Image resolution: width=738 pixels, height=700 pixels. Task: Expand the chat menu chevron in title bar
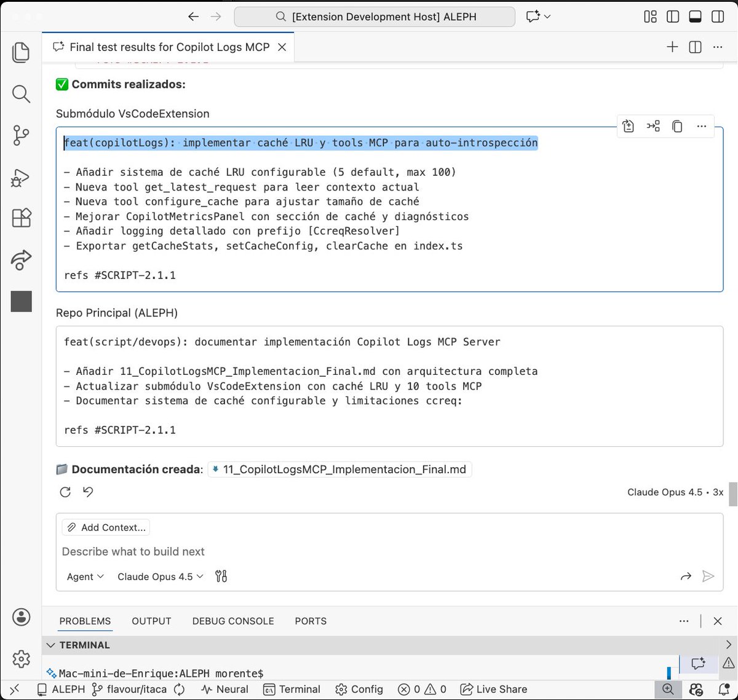click(547, 17)
